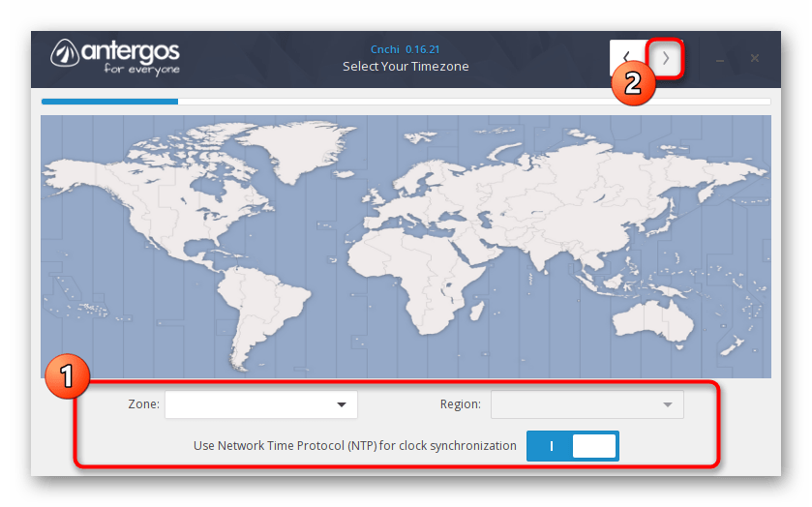Minimize the Cnchi installer window
The height and width of the screenshot is (507, 812).
720,59
